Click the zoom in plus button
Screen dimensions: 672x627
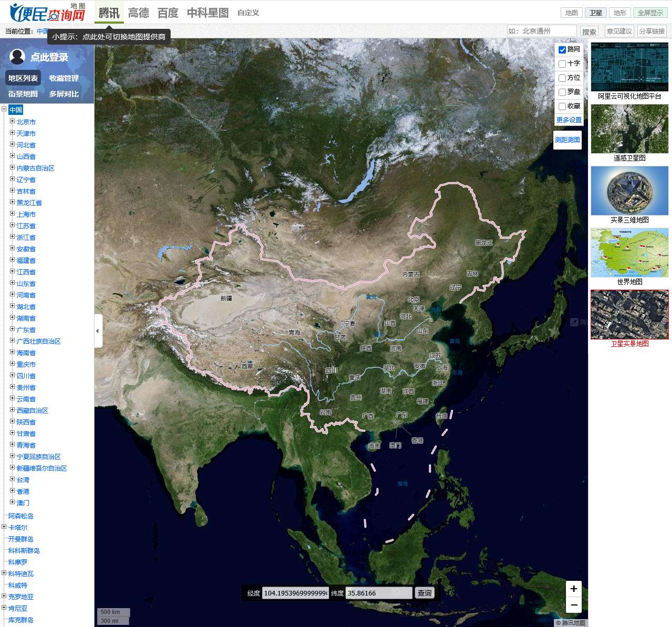click(x=574, y=589)
